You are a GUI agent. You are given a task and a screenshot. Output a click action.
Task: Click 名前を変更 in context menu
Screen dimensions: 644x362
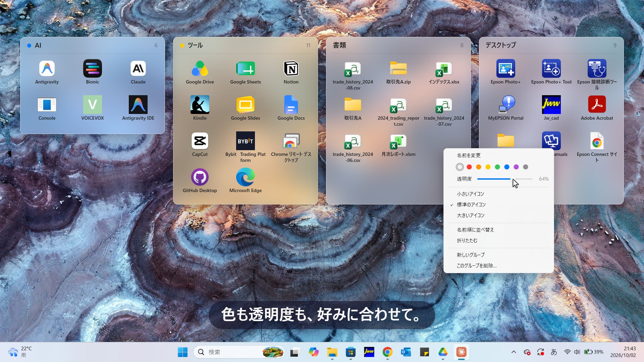[x=499, y=156]
